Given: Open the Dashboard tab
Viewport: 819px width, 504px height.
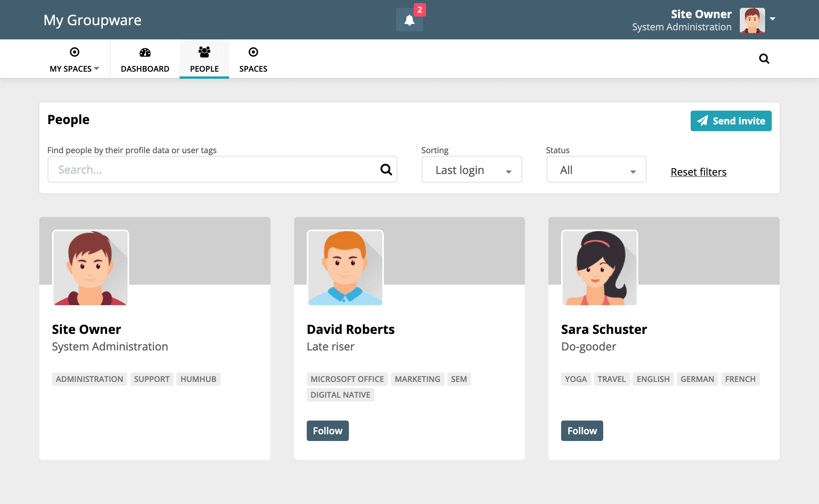Looking at the screenshot, I should (x=145, y=69).
